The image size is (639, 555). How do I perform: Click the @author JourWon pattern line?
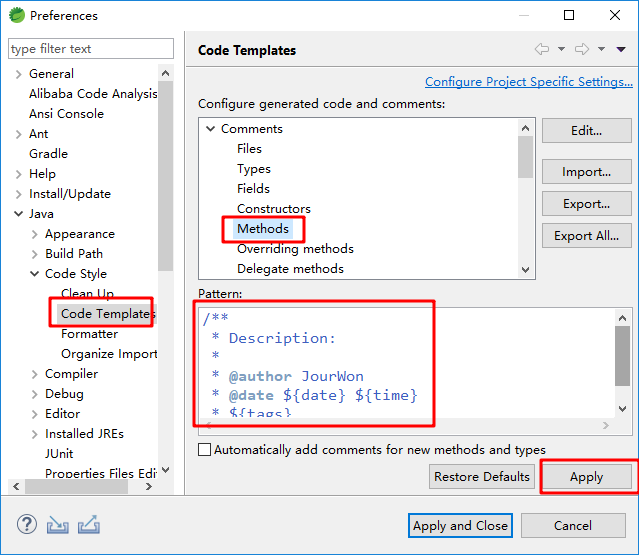coord(288,376)
